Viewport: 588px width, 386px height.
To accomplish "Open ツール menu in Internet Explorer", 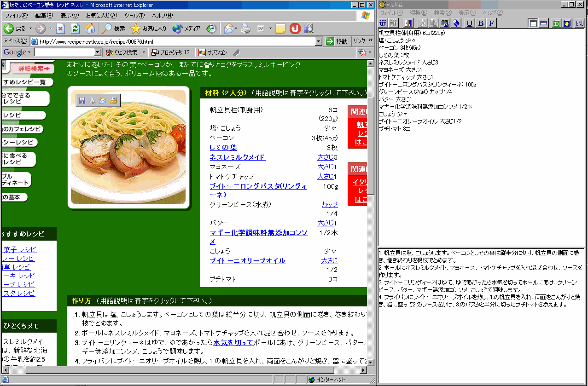I will coord(134,16).
